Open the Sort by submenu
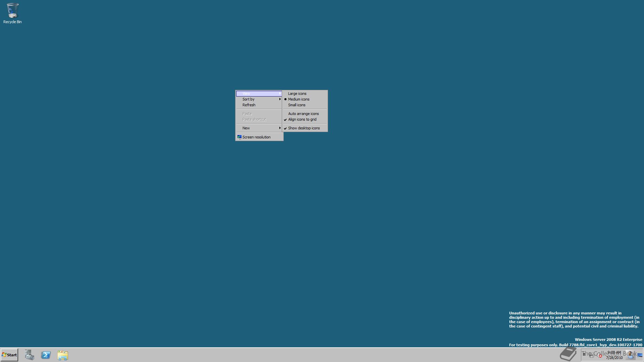 click(259, 99)
